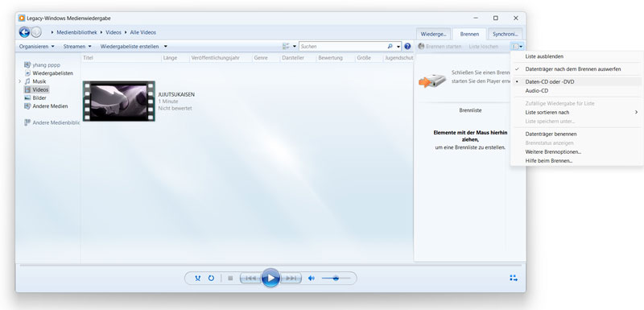Select the yhang pppp library item
644x310 pixels.
(42, 65)
